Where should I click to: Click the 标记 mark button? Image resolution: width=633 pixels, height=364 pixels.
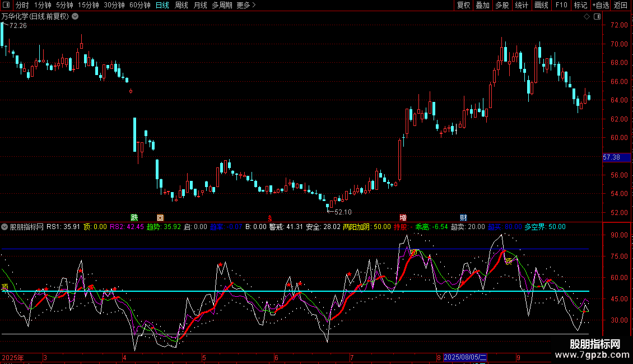580,5
